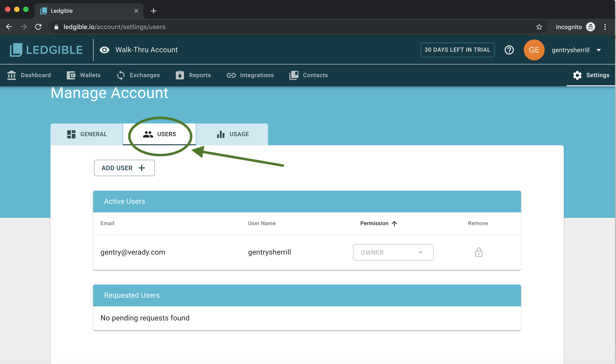The image size is (616, 364).
Task: Go to Integrations via the link icon
Action: [x=231, y=75]
